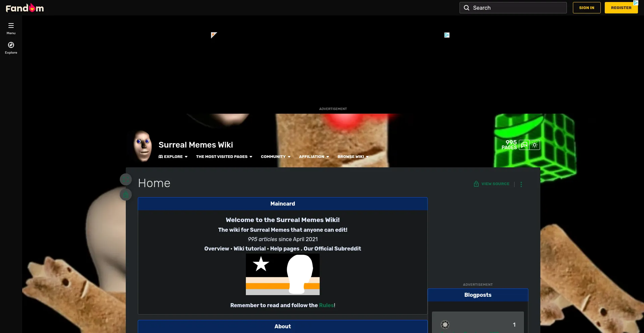Screen dimensions: 644x333
Task: Click the expand page width icon
Action: click(x=126, y=179)
